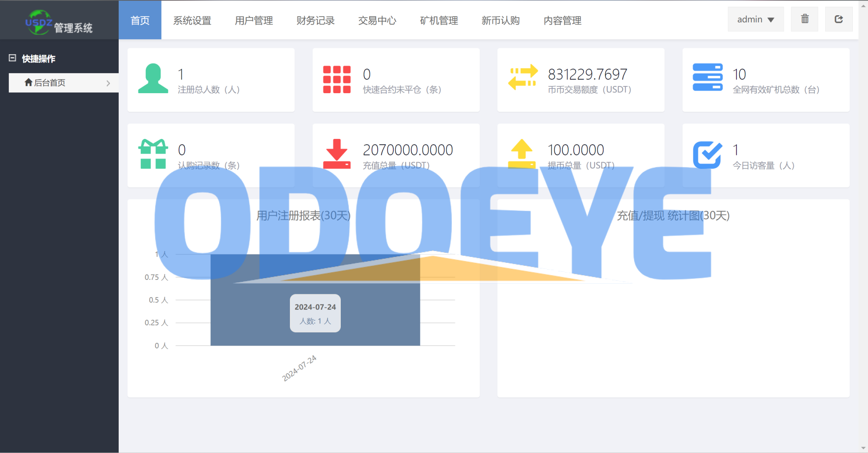Click the 831229.7697 币币交易额度 value

(587, 75)
